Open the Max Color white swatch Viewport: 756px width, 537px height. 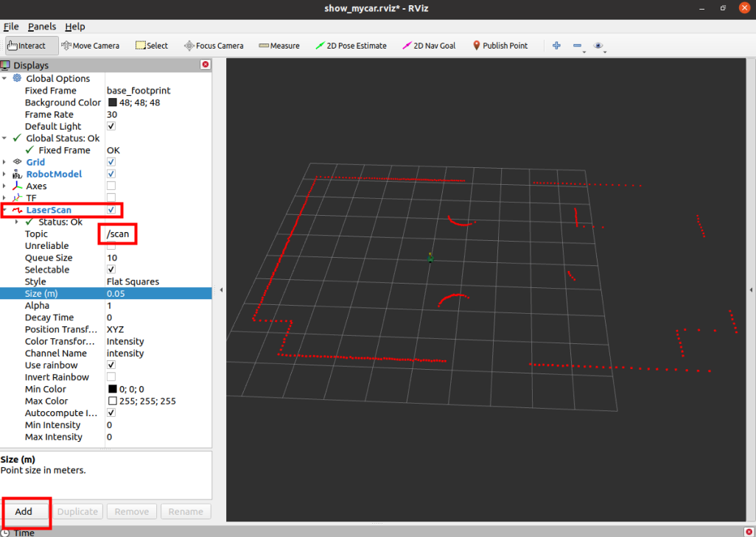click(112, 401)
